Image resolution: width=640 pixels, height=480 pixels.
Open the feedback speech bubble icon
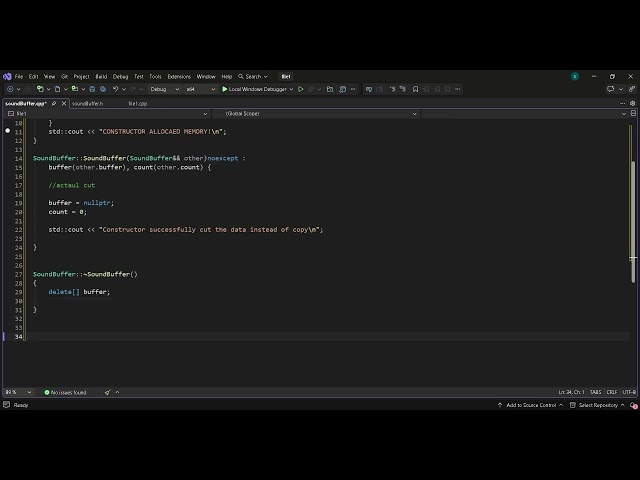(610, 89)
